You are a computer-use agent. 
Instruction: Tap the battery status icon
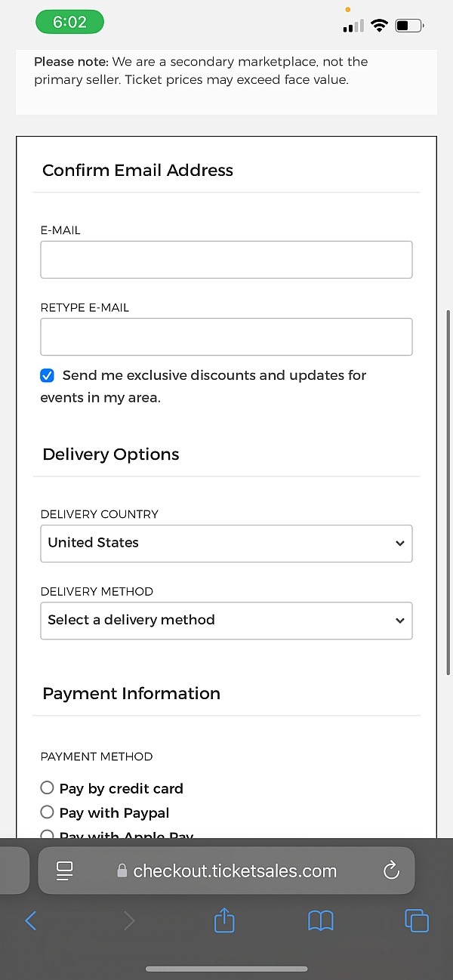coord(409,26)
